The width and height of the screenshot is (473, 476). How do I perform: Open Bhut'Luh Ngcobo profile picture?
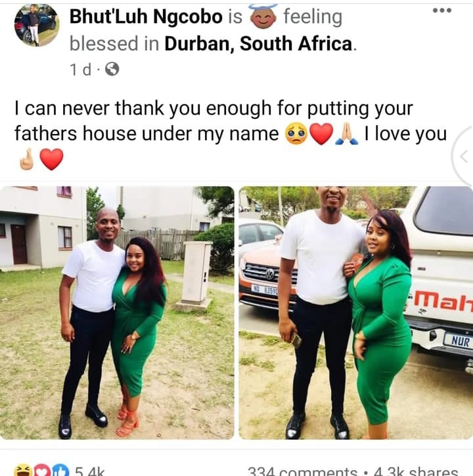click(x=37, y=26)
